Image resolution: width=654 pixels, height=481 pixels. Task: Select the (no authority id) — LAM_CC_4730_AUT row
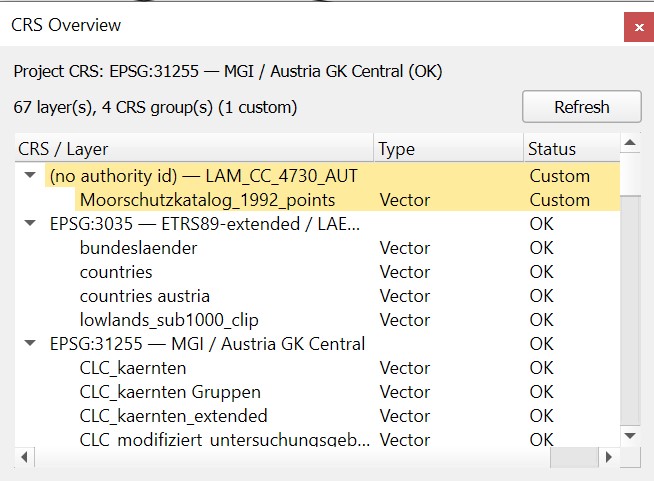click(x=317, y=176)
